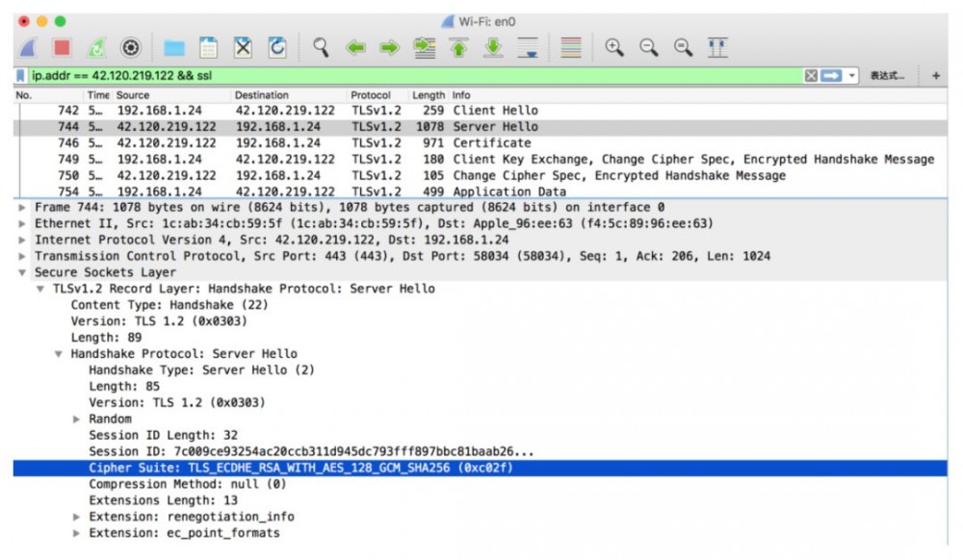Jump to the last packet icon
This screenshot has height=560, width=963.
coord(493,48)
